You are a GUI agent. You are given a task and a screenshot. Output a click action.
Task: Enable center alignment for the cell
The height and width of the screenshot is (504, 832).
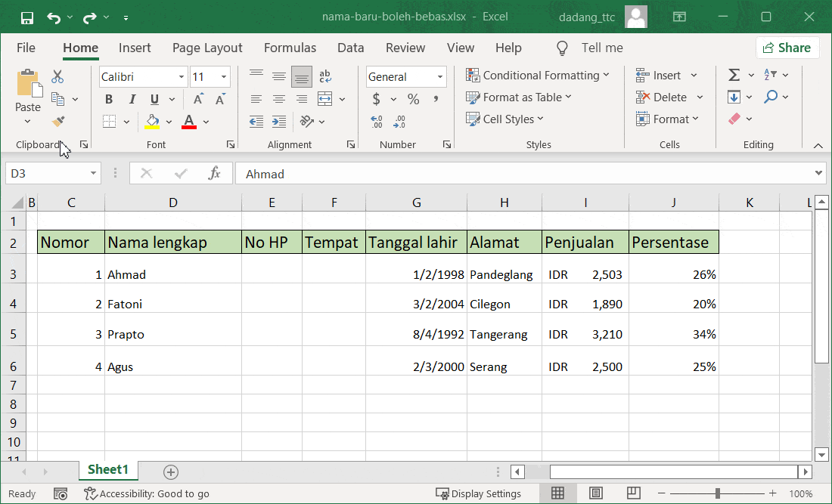coord(278,99)
